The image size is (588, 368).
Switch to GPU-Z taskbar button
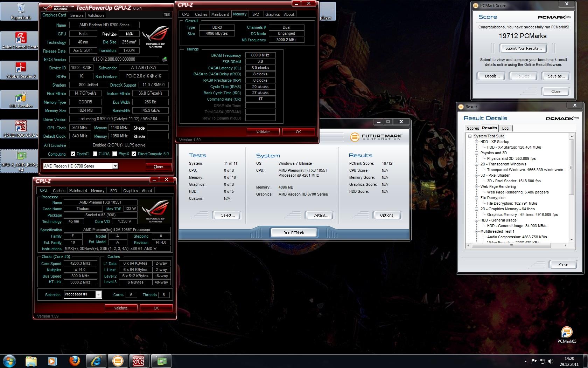161,361
